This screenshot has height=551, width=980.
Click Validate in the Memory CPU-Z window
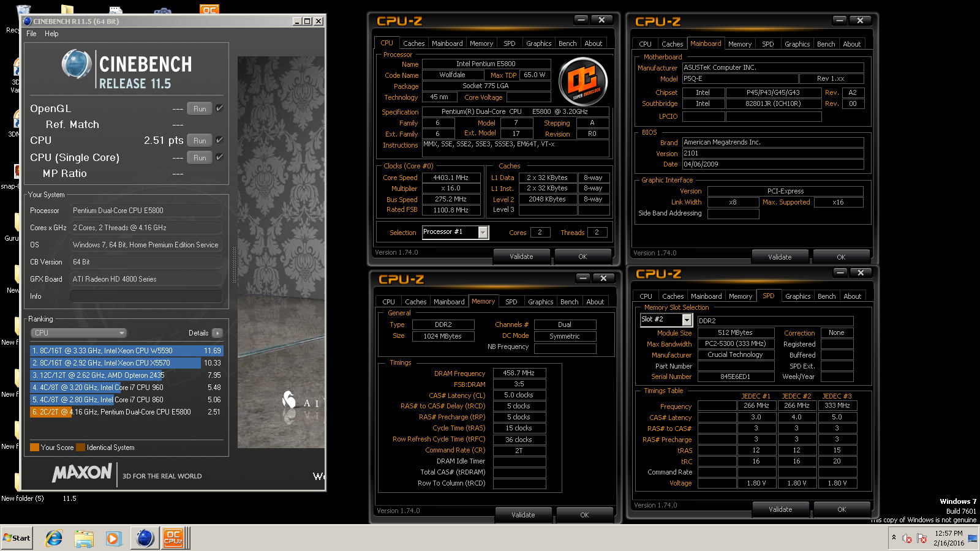pos(523,515)
